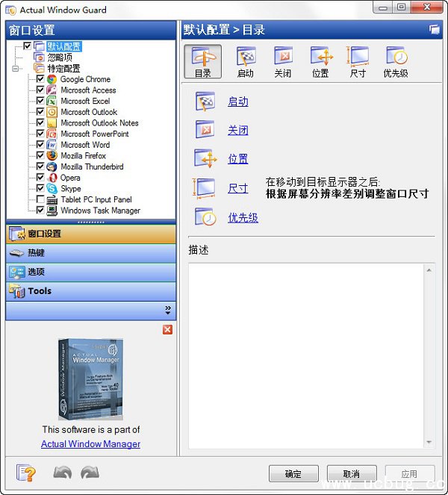The width and height of the screenshot is (448, 495).
Task: Collapse the 特定配置 tree node
Action: coord(16,68)
